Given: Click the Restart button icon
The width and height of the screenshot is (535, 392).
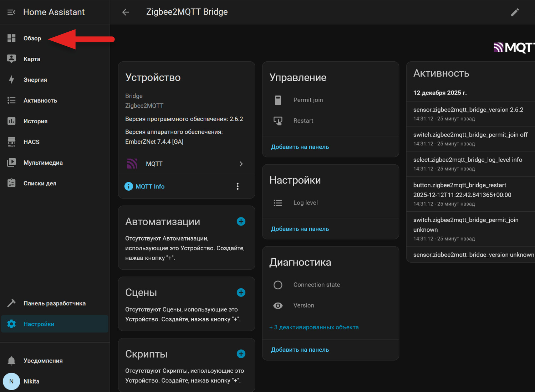Looking at the screenshot, I should click(x=278, y=121).
